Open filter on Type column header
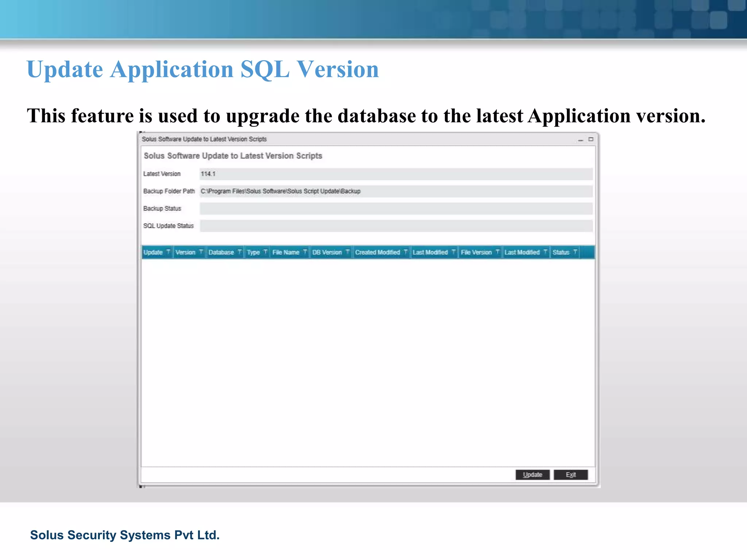Screen dimensions: 747x560 point(266,252)
